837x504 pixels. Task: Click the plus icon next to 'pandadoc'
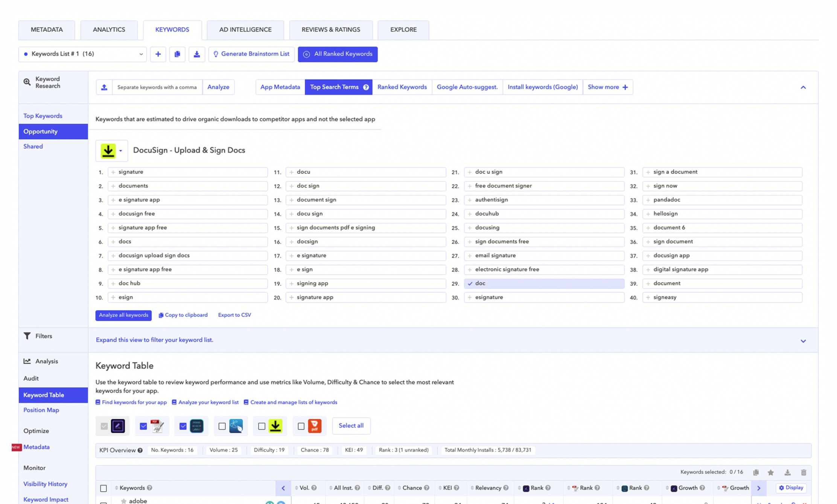(648, 200)
